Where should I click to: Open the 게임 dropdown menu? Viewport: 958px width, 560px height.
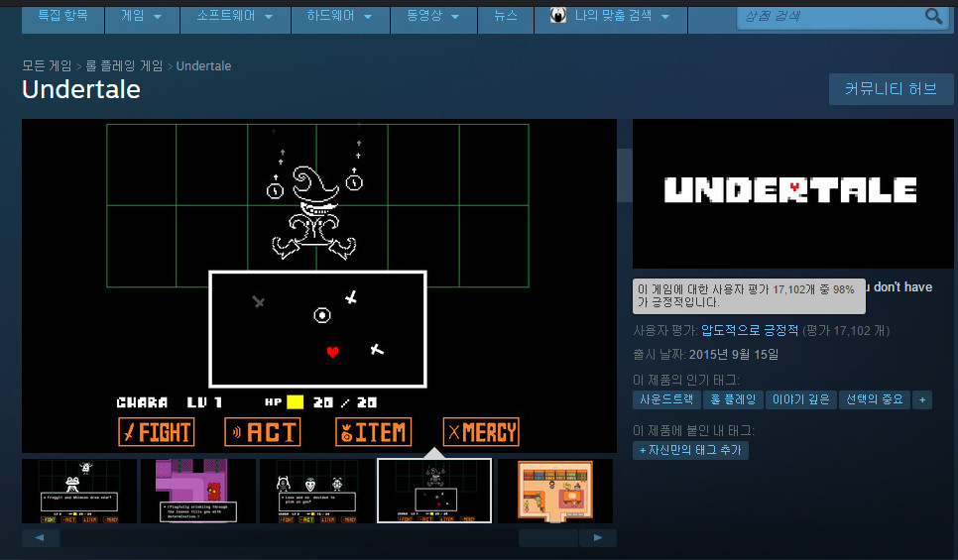pos(141,16)
